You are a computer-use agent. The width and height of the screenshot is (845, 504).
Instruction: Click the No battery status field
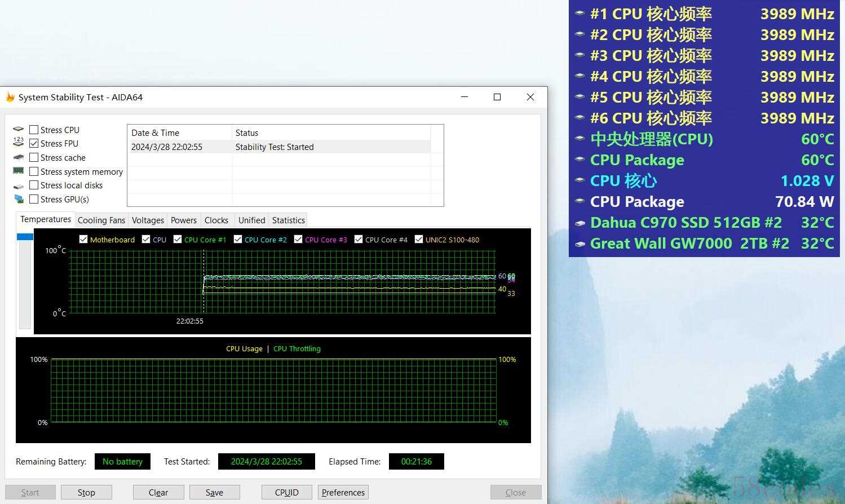pos(122,461)
